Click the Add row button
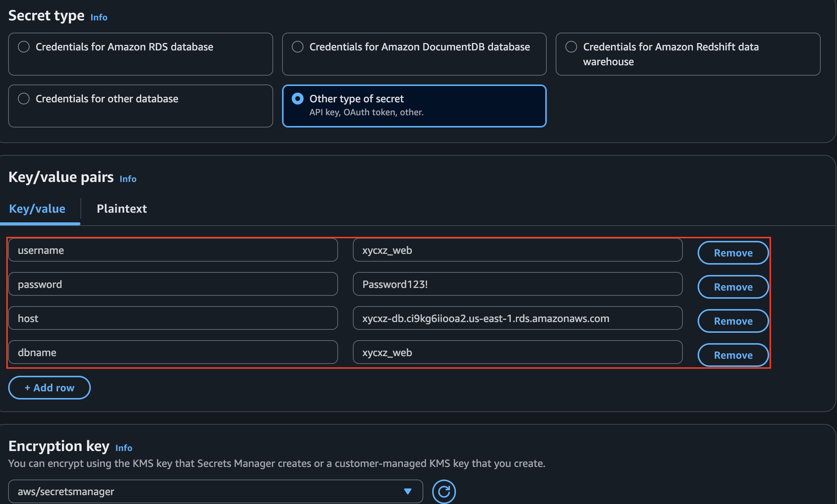This screenshot has height=504, width=837. (x=49, y=388)
